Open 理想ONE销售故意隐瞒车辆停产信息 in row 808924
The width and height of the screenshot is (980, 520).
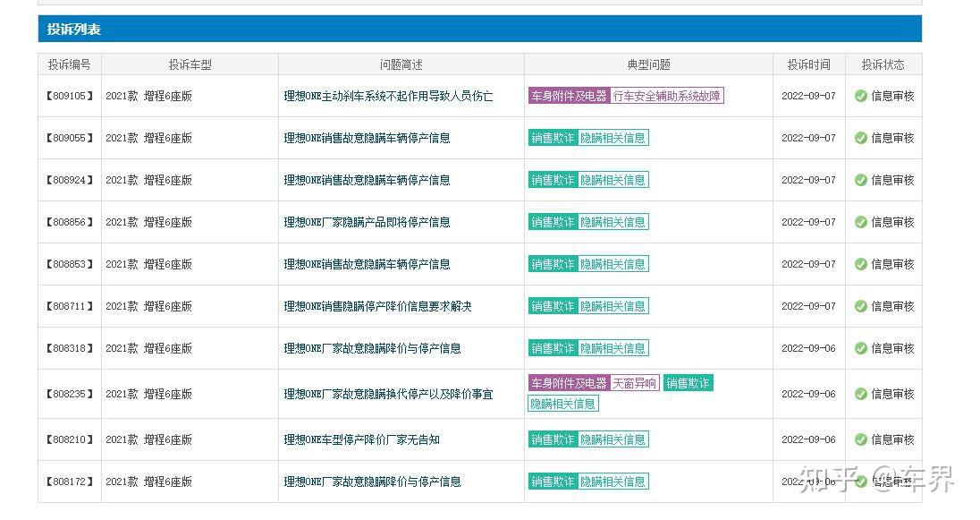point(367,180)
